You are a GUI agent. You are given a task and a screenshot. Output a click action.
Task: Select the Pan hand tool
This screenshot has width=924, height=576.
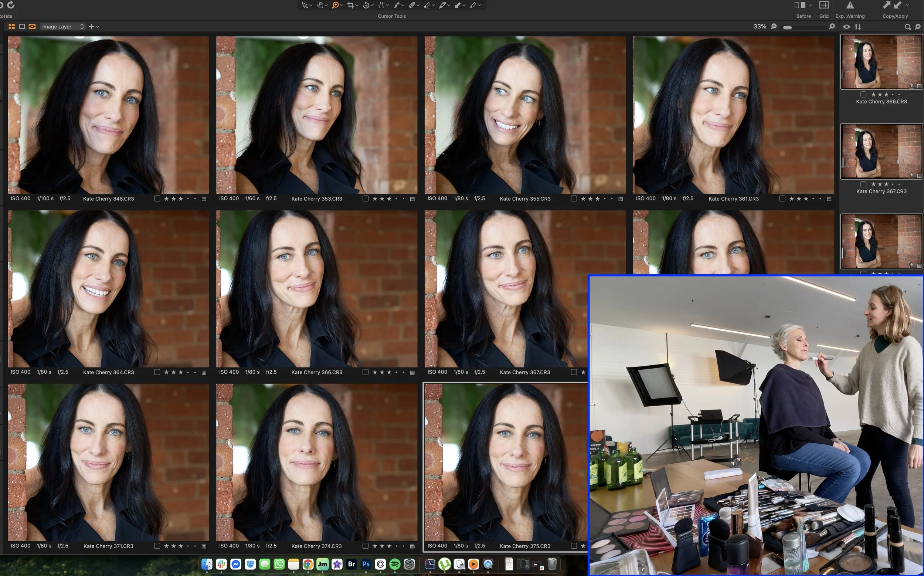(x=320, y=5)
